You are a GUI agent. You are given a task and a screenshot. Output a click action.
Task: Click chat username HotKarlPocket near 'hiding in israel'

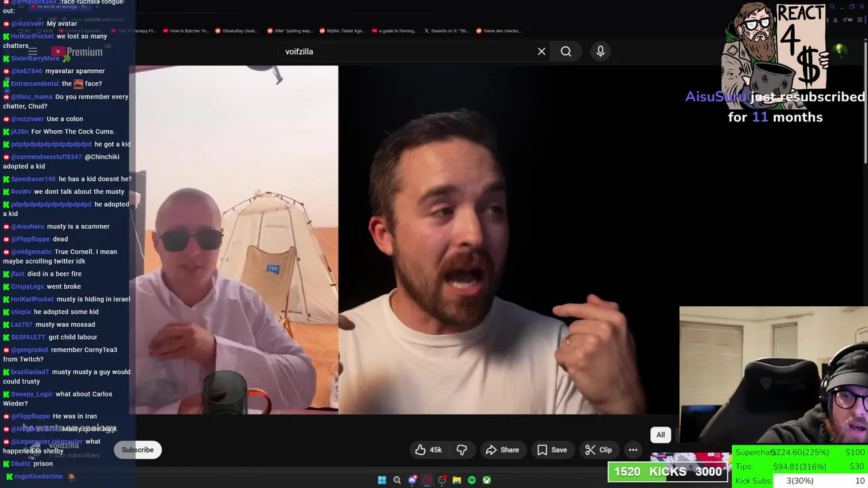[x=32, y=299]
